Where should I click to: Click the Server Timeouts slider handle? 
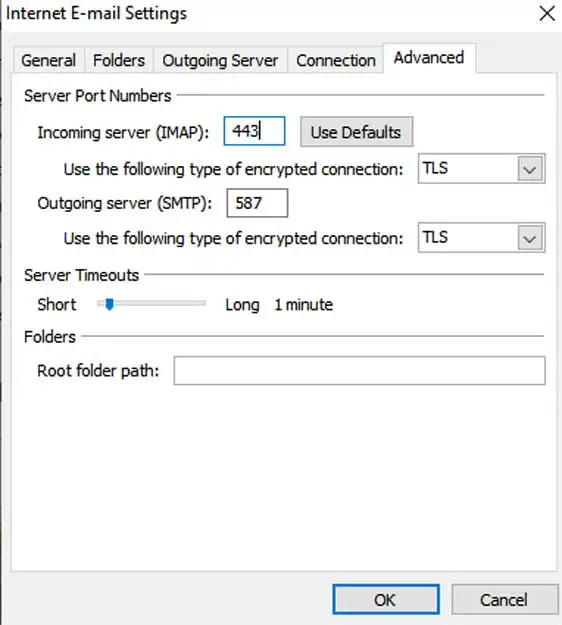click(110, 304)
